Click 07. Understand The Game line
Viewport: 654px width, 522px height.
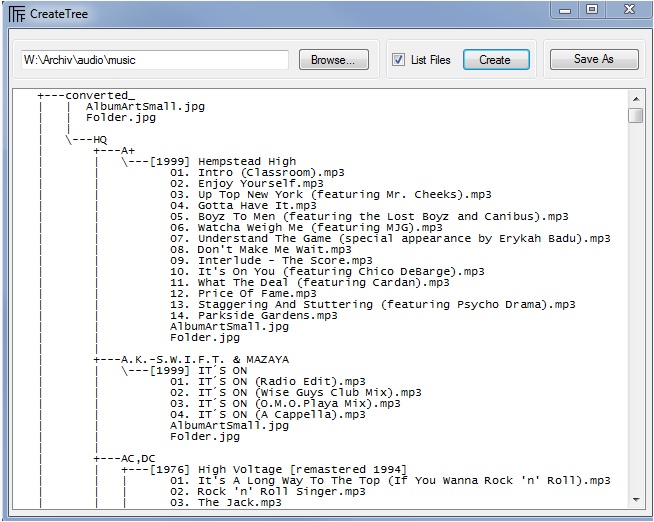390,238
